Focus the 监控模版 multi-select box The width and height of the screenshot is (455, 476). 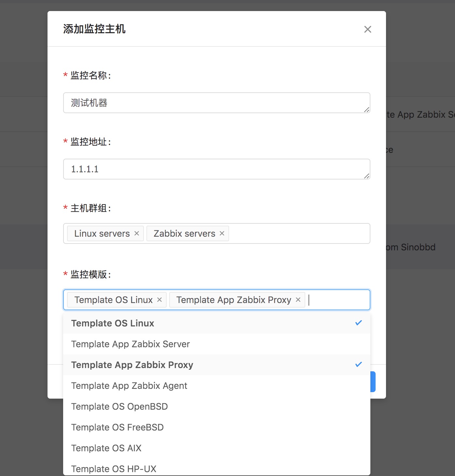tap(217, 300)
